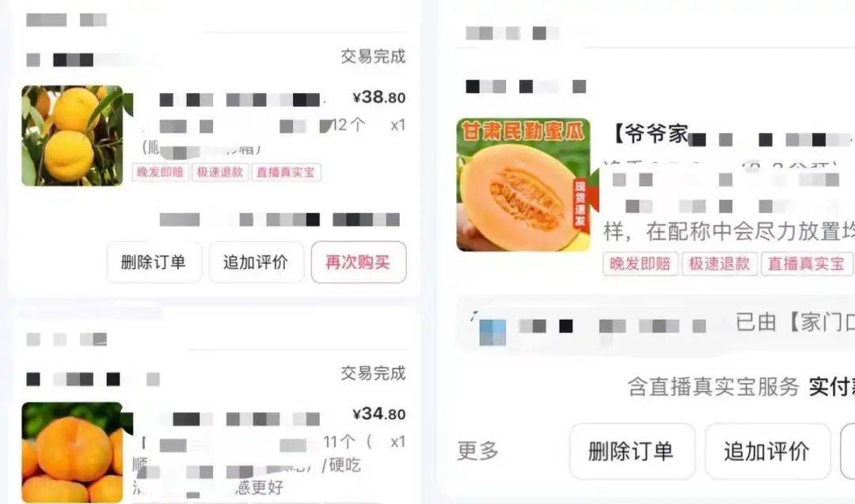Tap the 极速退款 tag on the melon order
The width and height of the screenshot is (855, 504).
[x=720, y=263]
